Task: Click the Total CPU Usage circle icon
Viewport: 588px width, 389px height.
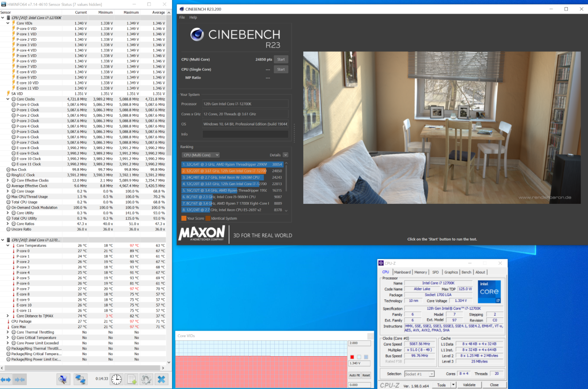Action: [x=8, y=202]
